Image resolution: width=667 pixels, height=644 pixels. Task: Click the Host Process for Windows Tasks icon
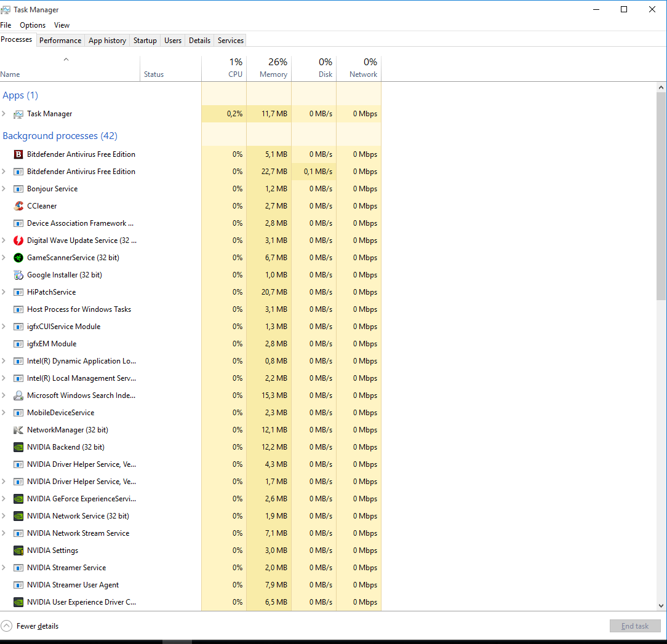pos(18,309)
